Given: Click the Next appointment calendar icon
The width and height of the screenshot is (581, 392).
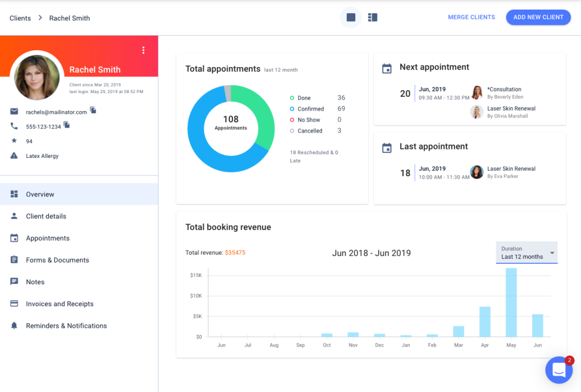Looking at the screenshot, I should point(387,68).
